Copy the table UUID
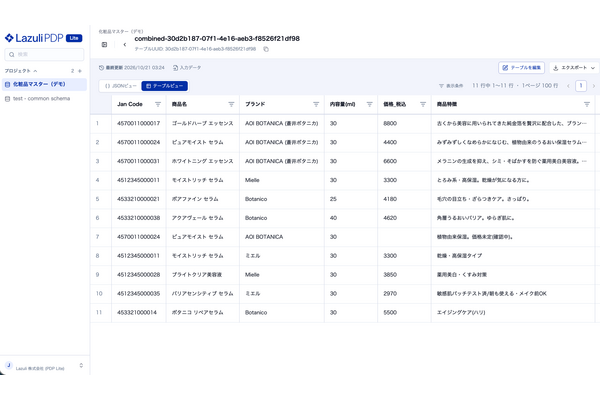This screenshot has width=600, height=400. pyautogui.click(x=266, y=49)
